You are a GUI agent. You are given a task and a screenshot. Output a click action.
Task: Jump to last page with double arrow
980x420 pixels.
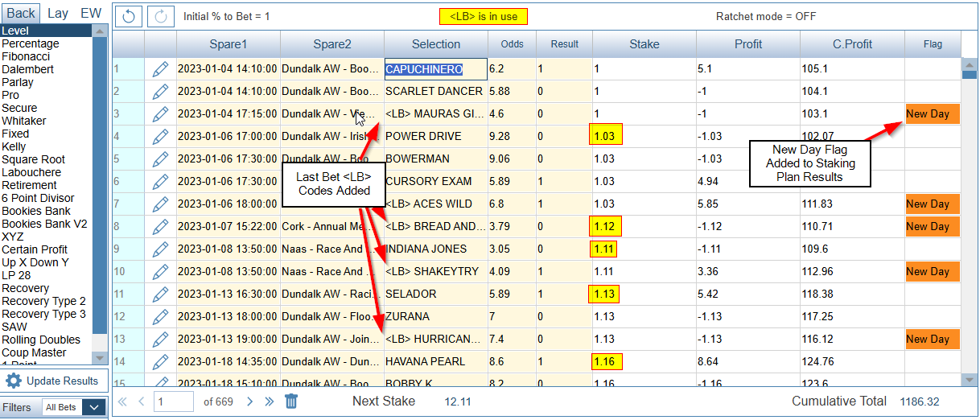click(x=270, y=401)
